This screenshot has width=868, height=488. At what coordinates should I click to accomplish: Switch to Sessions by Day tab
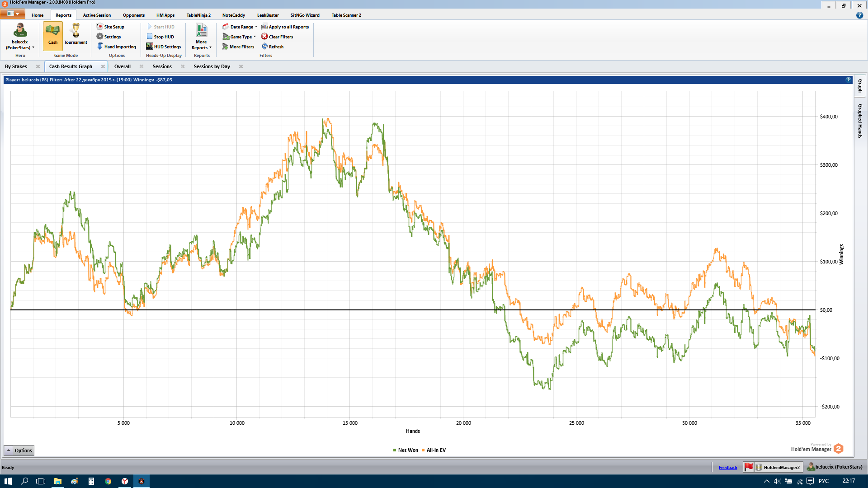coord(212,66)
